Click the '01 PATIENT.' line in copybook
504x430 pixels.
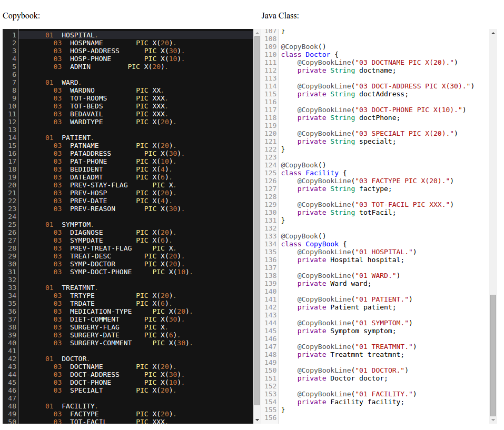point(70,138)
